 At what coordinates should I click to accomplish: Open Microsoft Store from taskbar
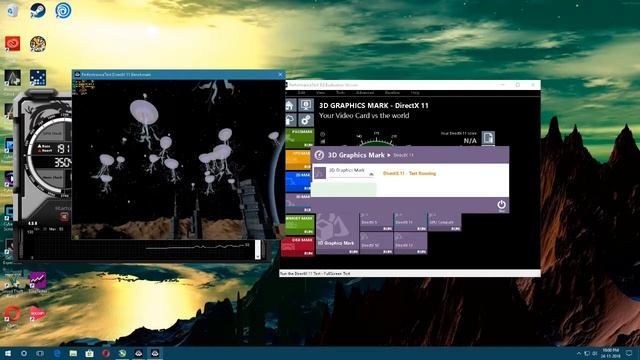click(89, 353)
